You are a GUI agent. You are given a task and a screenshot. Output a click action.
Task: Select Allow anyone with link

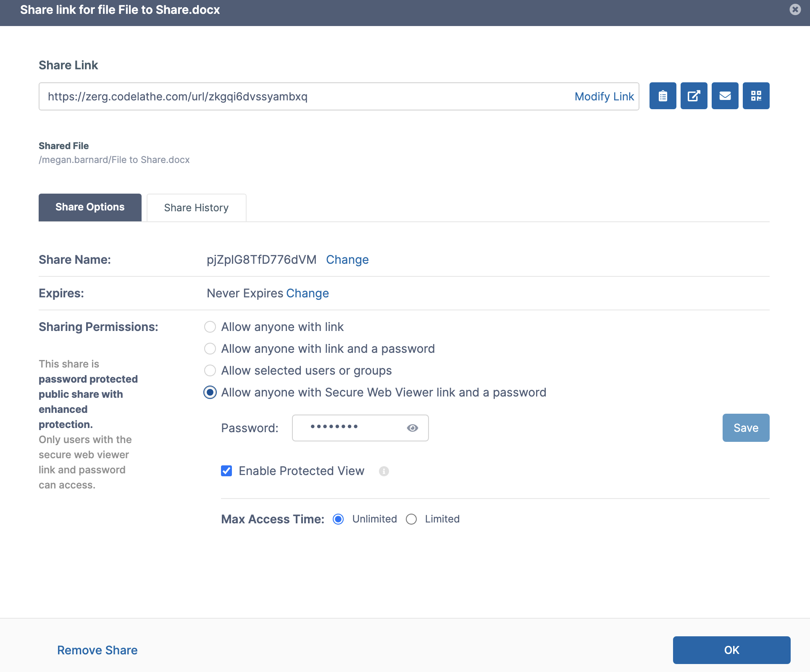210,327
